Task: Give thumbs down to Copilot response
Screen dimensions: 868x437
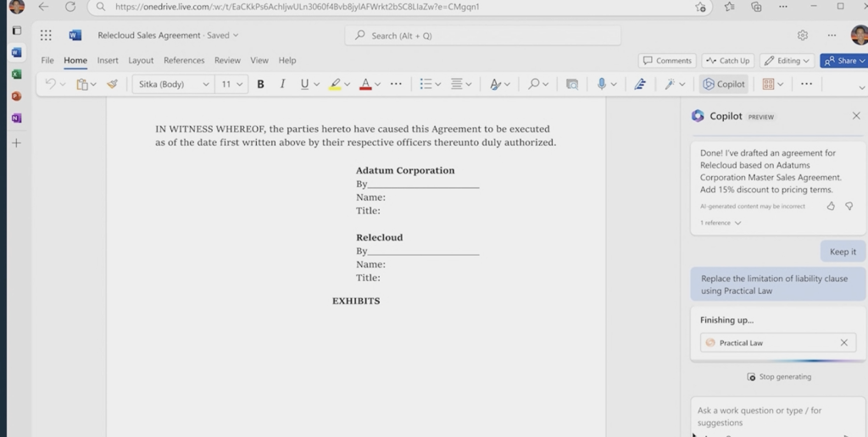Action: 849,206
